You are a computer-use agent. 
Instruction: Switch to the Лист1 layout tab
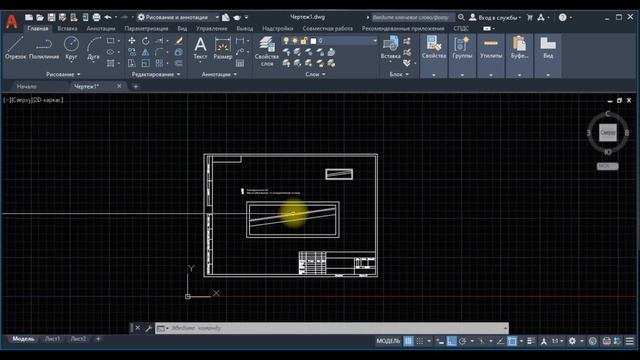click(52, 339)
